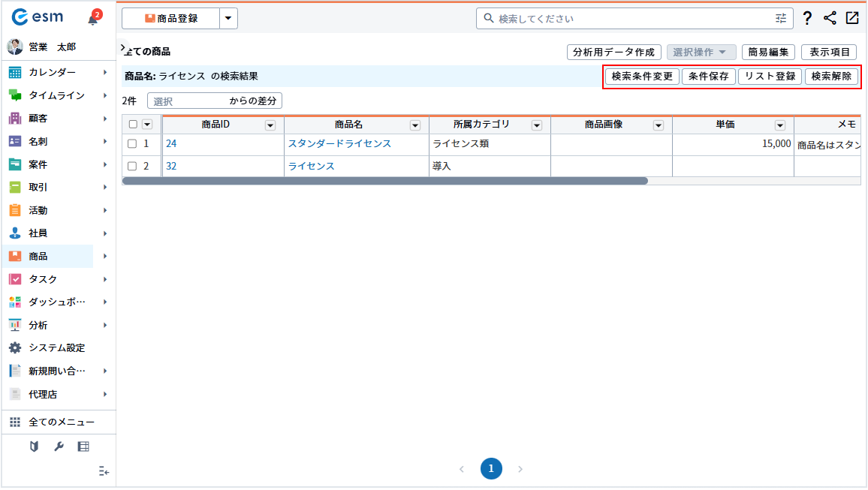Open dropdown arrow beside 商品登録 button
This screenshot has height=490, width=868.
[228, 19]
